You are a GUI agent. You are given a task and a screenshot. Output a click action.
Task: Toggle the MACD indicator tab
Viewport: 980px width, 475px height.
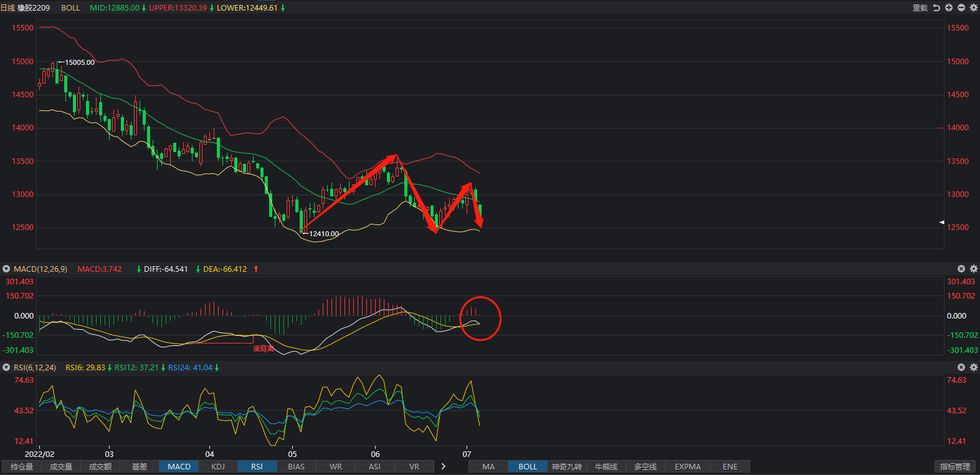click(x=179, y=466)
